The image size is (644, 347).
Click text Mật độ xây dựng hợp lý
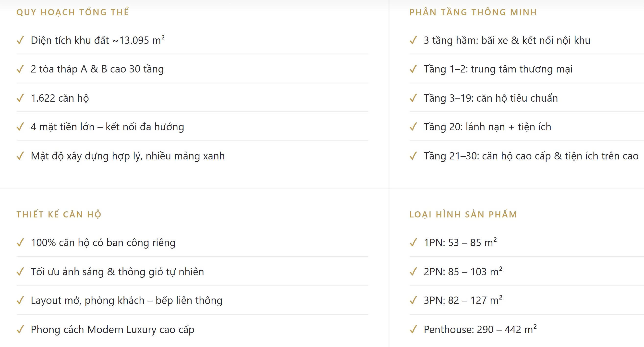pos(86,156)
